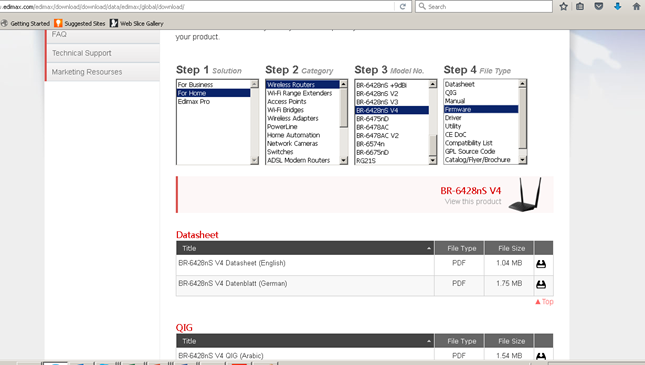Select Wireless Adapters category
Image resolution: width=645 pixels, height=365 pixels.
(303, 118)
